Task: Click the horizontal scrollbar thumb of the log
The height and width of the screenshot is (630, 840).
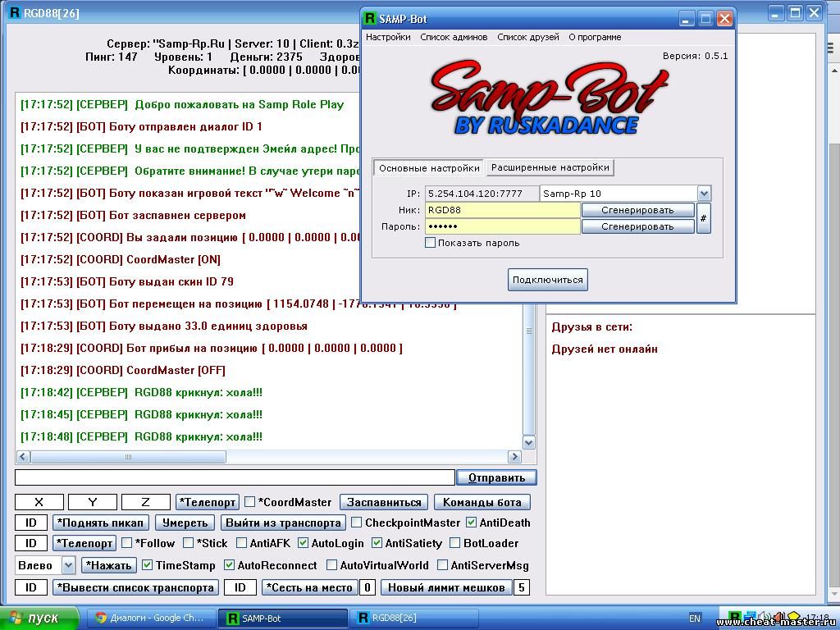Action: [x=128, y=456]
